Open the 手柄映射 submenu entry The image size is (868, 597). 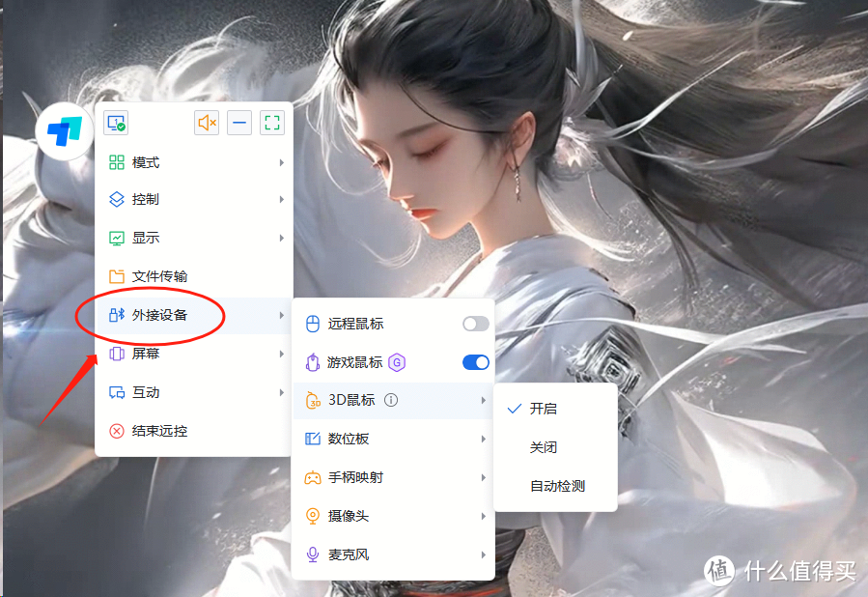click(393, 477)
